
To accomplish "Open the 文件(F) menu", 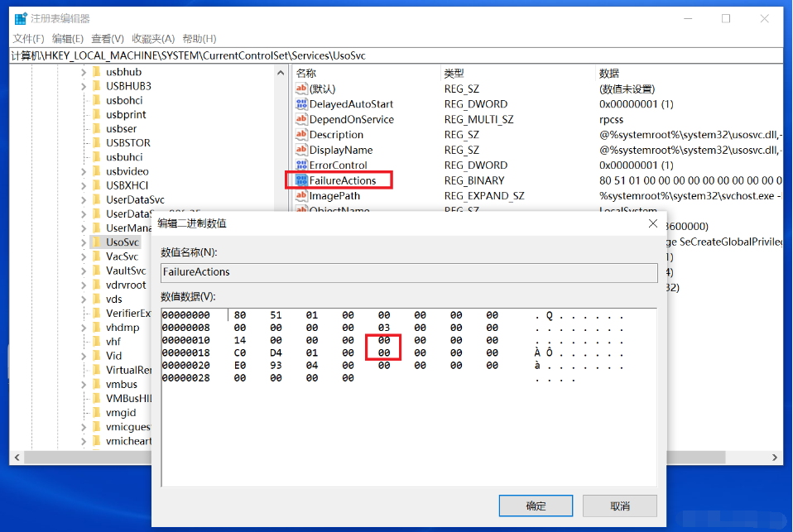I will pyautogui.click(x=28, y=39).
